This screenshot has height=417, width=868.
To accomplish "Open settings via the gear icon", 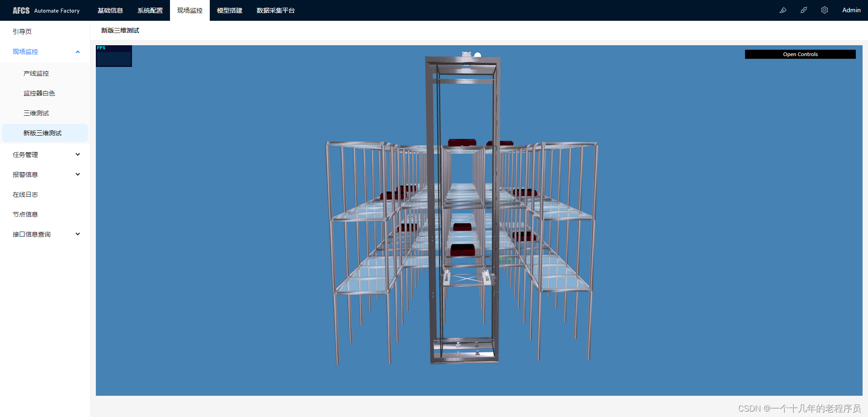I will [x=825, y=10].
